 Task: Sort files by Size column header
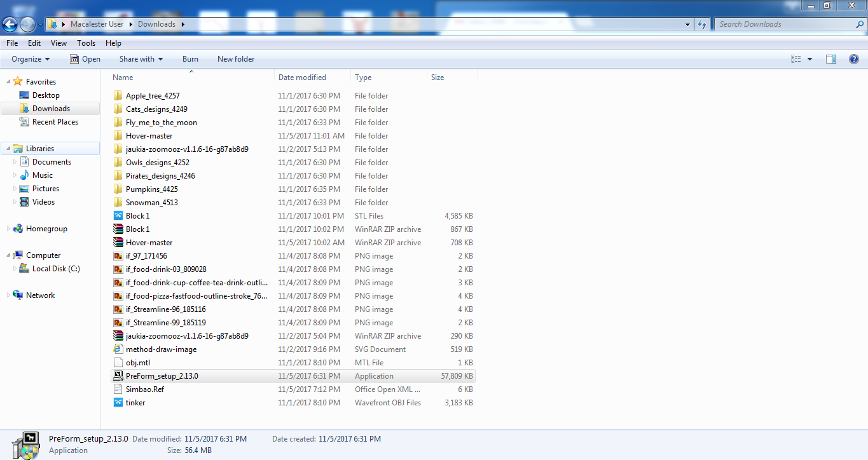452,78
